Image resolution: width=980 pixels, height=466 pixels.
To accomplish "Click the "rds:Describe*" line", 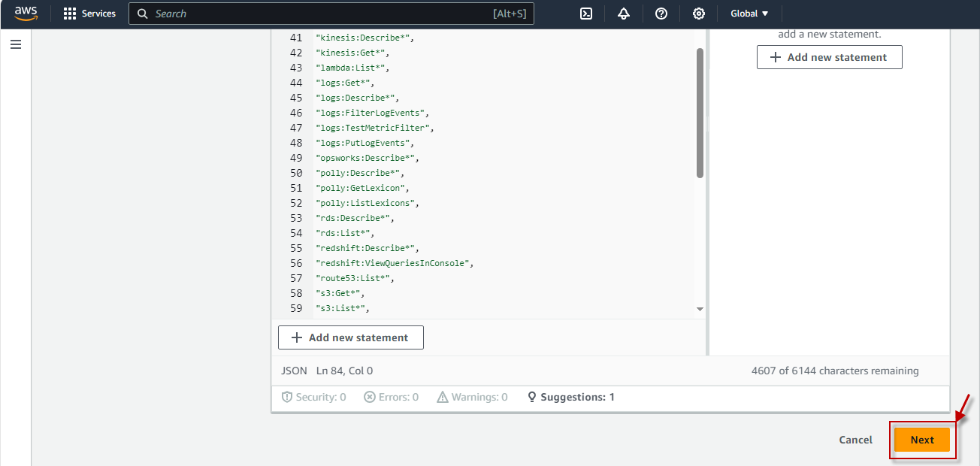I will click(x=355, y=218).
